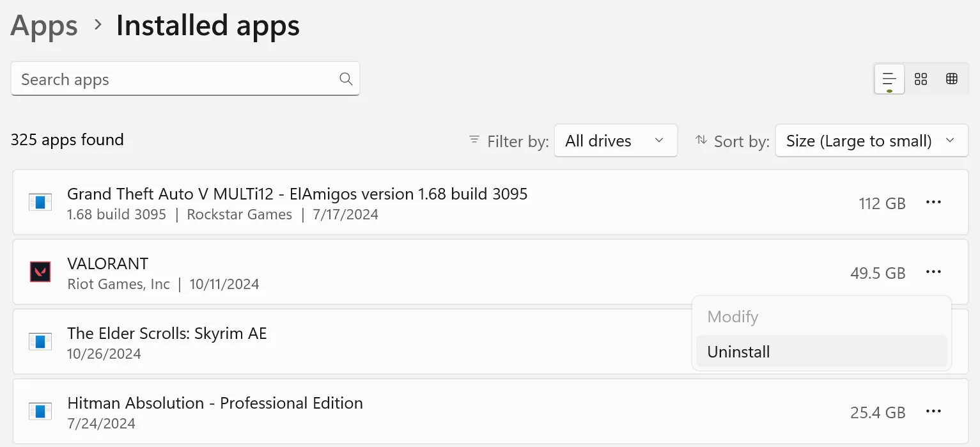Switch to list view layout
Image resolution: width=980 pixels, height=447 pixels.
[x=889, y=79]
